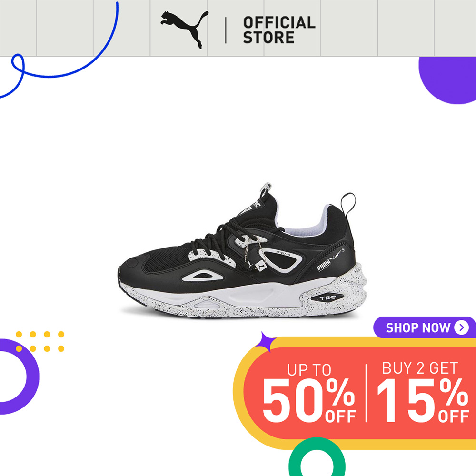Click the heel pull loop of sneaker

click(x=348, y=203)
